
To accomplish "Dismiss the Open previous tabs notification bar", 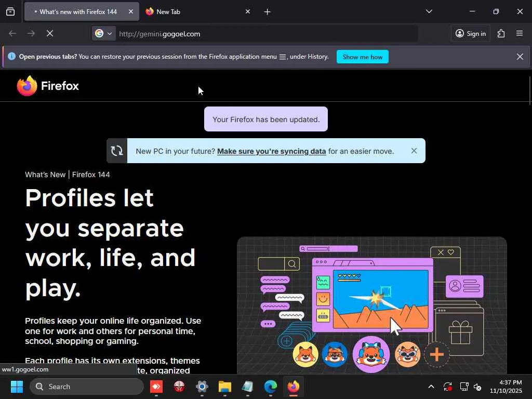I will pos(520,57).
